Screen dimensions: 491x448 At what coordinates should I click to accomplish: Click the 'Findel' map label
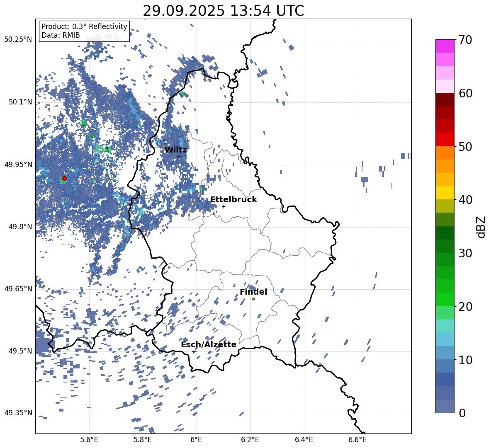pos(253,292)
